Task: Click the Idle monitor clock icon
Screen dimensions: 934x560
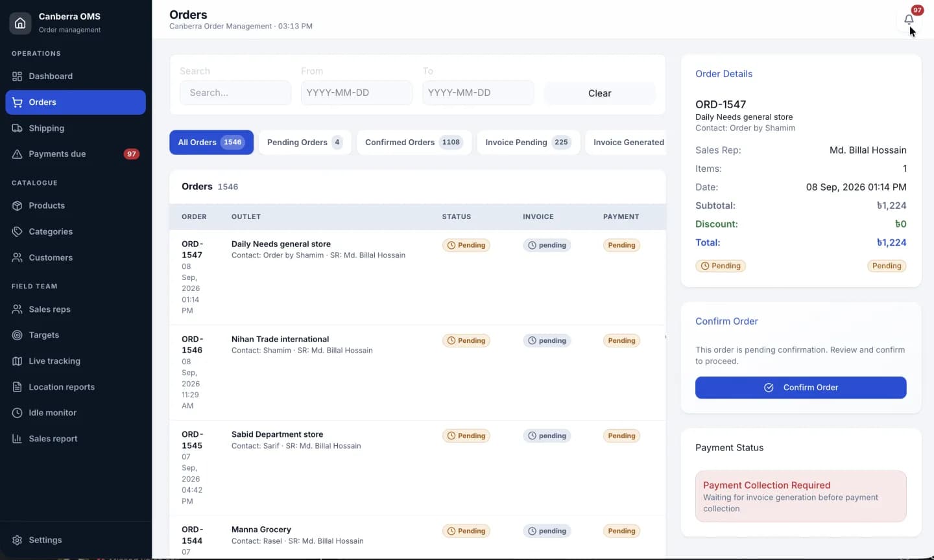Action: point(18,413)
